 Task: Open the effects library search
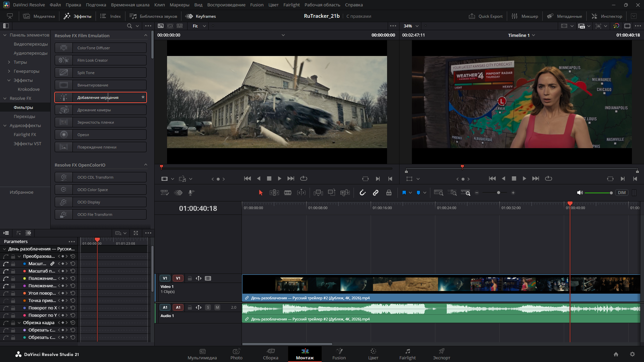tap(129, 26)
